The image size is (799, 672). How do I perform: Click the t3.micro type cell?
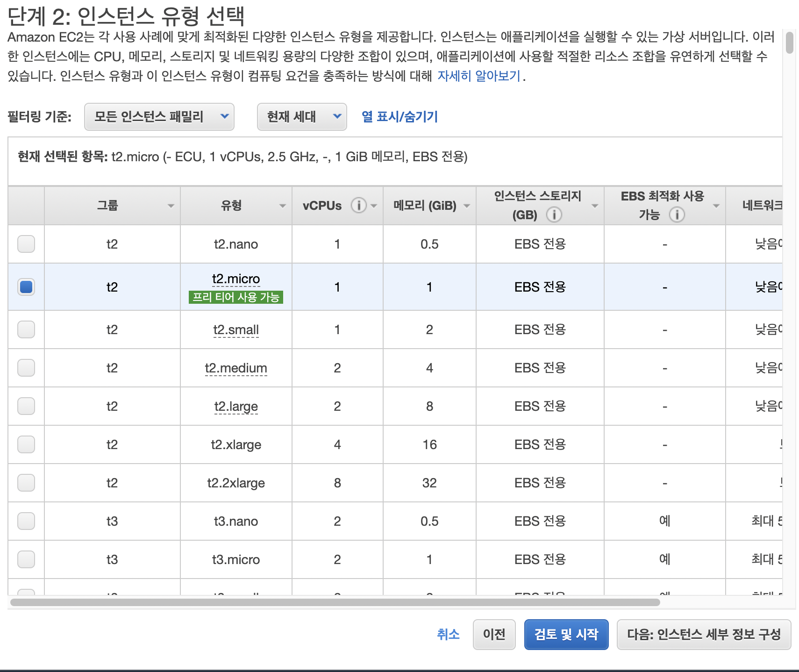tap(236, 559)
